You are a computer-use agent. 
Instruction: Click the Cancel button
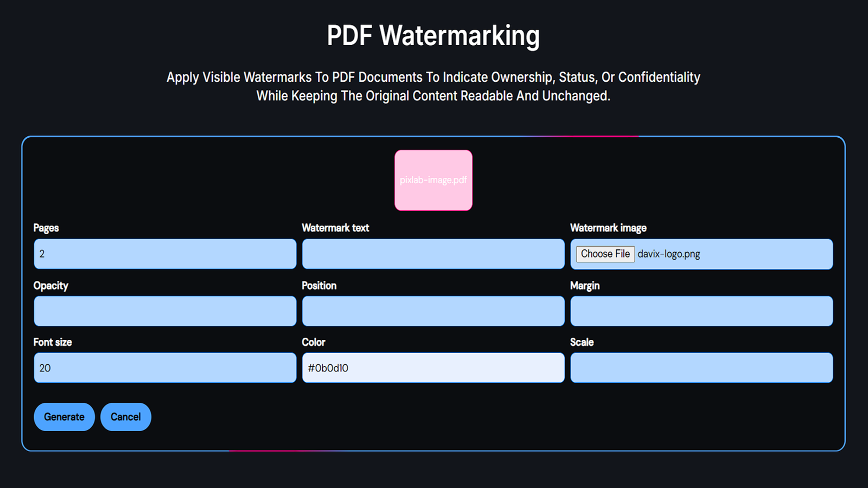click(x=125, y=417)
